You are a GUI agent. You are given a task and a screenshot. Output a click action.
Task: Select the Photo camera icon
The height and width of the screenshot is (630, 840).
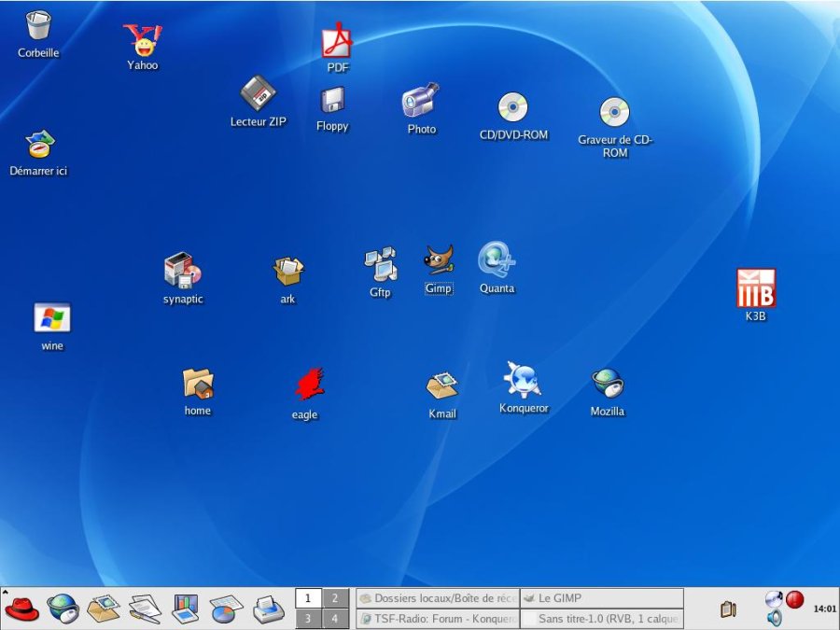[x=421, y=100]
